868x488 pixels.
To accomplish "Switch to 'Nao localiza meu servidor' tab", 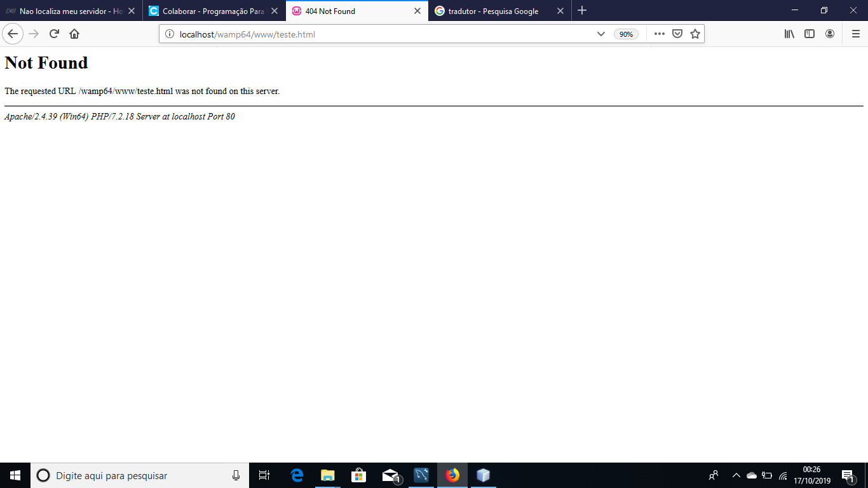I will click(x=71, y=11).
